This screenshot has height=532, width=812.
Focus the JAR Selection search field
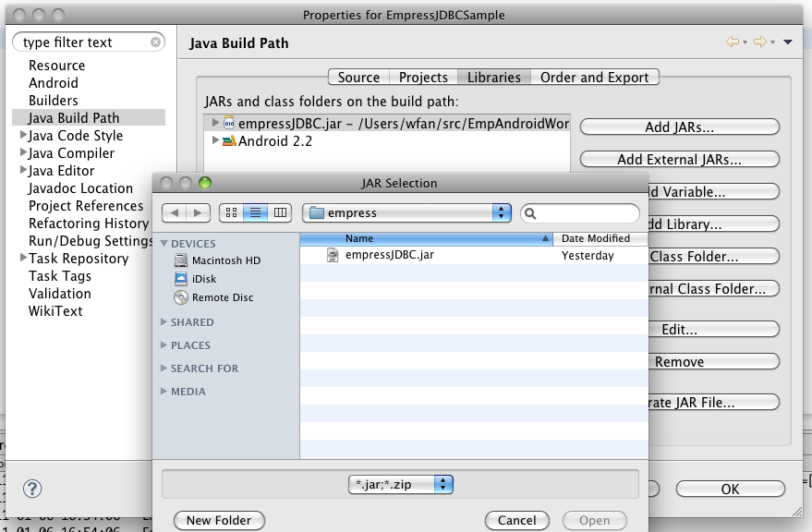pos(580,213)
